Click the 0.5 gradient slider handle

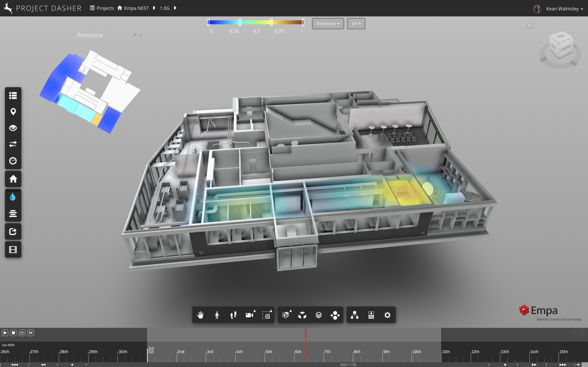[271, 22]
